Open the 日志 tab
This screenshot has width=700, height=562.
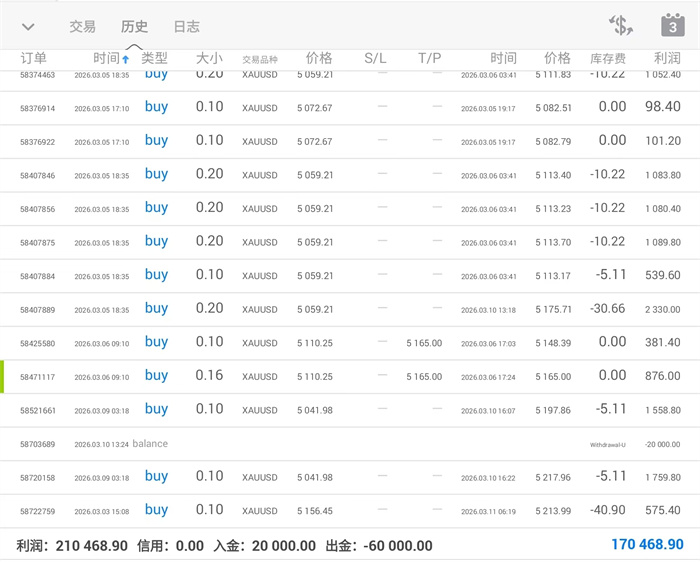pos(186,27)
